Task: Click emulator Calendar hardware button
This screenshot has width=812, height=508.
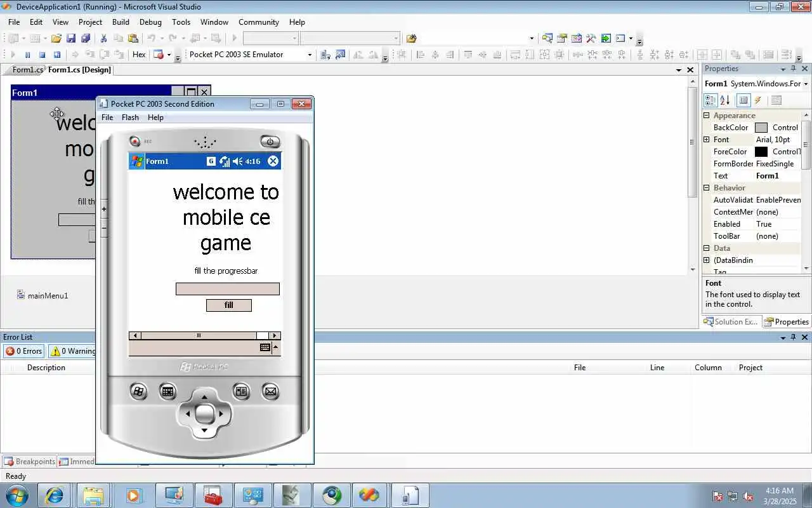Action: coord(167,392)
